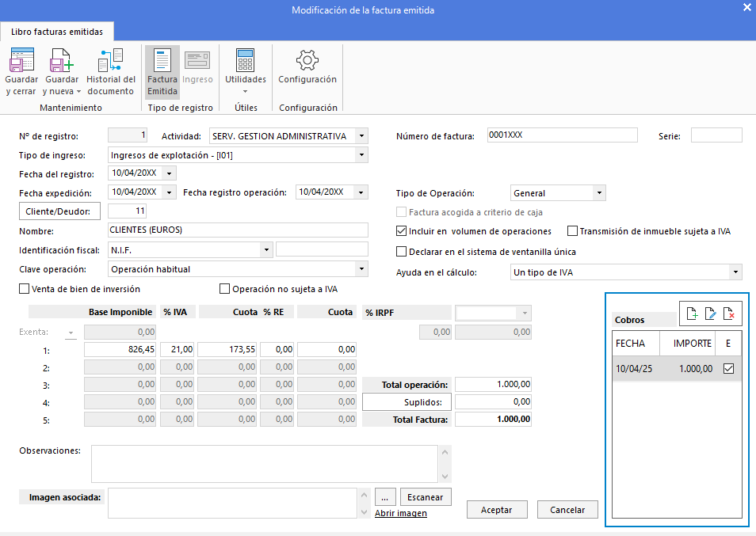The width and height of the screenshot is (756, 536).
Task: Click fiscal identification number field
Action: 322,249
